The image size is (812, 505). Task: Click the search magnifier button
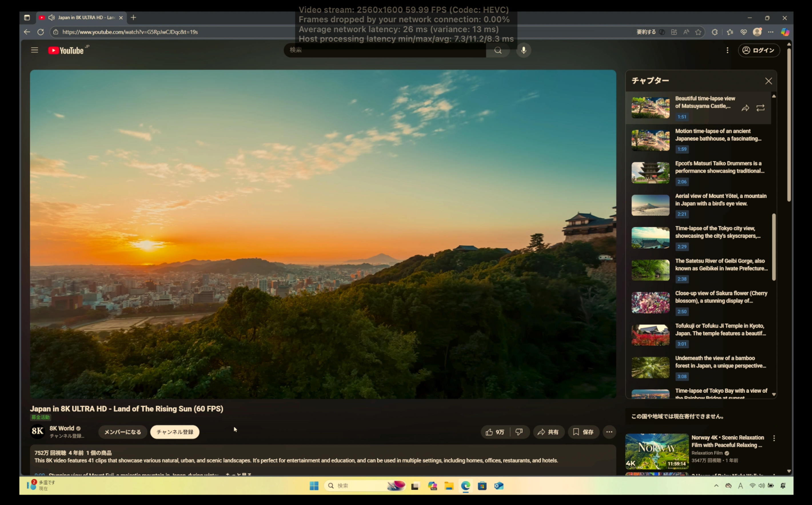click(x=498, y=50)
